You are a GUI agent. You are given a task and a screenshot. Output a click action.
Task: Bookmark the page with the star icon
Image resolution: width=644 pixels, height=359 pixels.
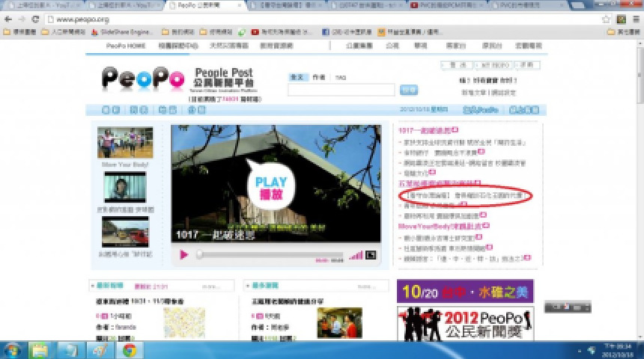607,19
